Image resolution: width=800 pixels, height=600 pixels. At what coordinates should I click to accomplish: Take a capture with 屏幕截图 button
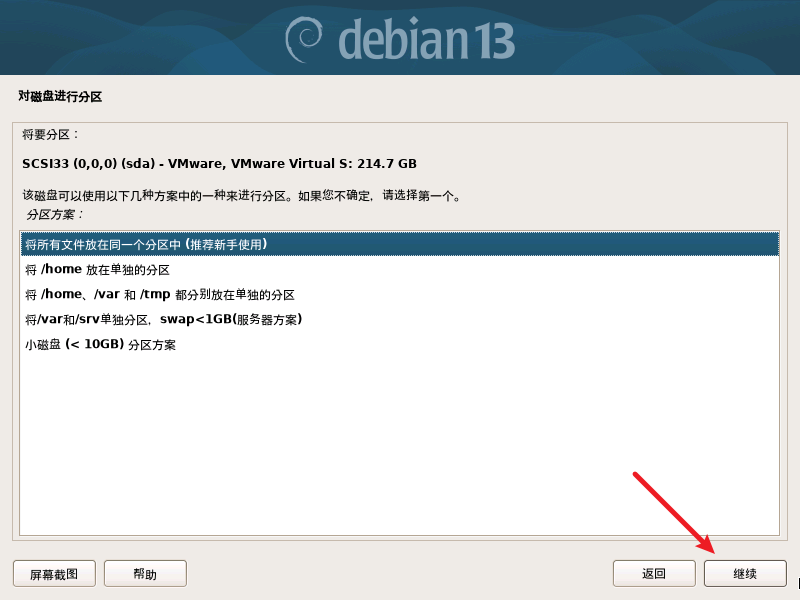54,573
